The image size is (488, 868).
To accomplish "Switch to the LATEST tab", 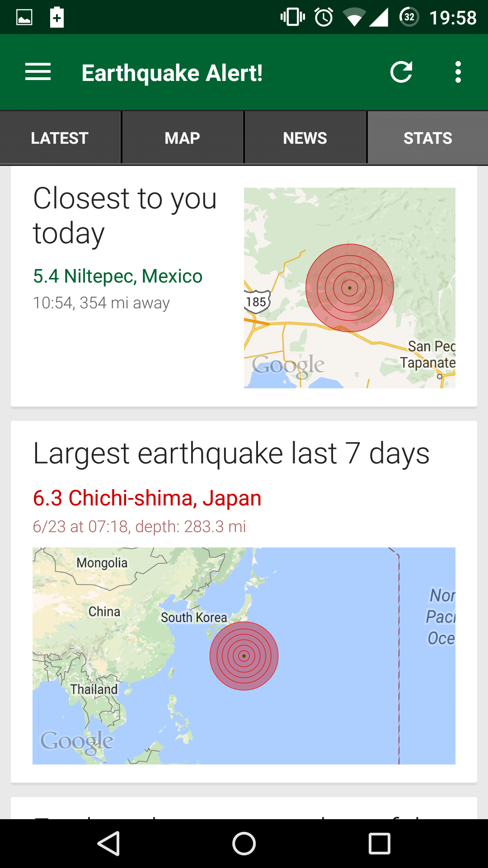I will (x=60, y=138).
